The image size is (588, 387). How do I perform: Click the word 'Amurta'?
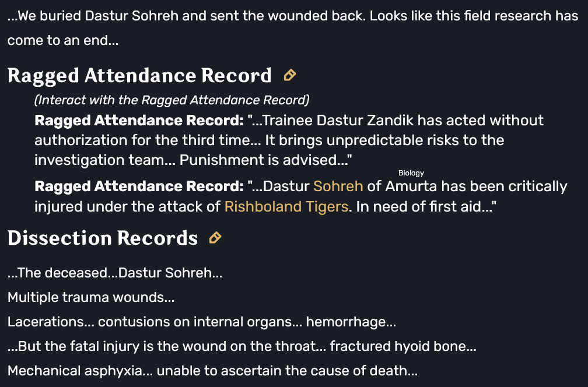(411, 186)
